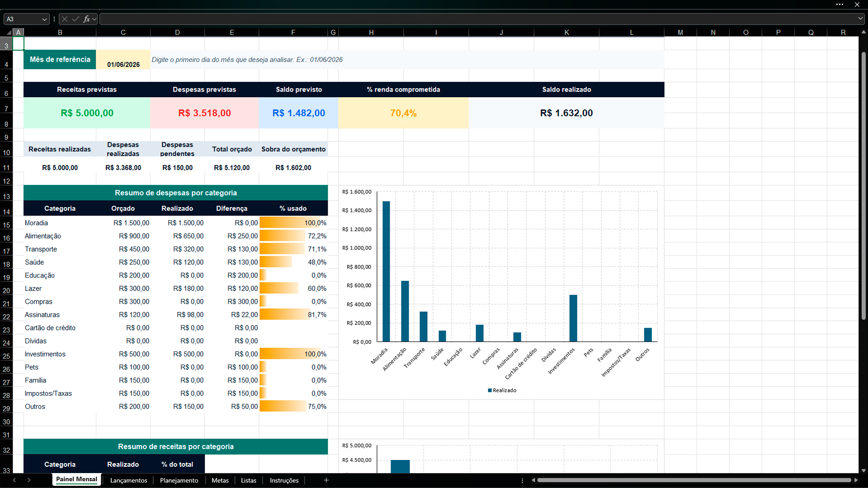Viewport: 868px width, 488px height.
Task: Click Assinaturas % usado bar 81,7%
Action: point(293,314)
